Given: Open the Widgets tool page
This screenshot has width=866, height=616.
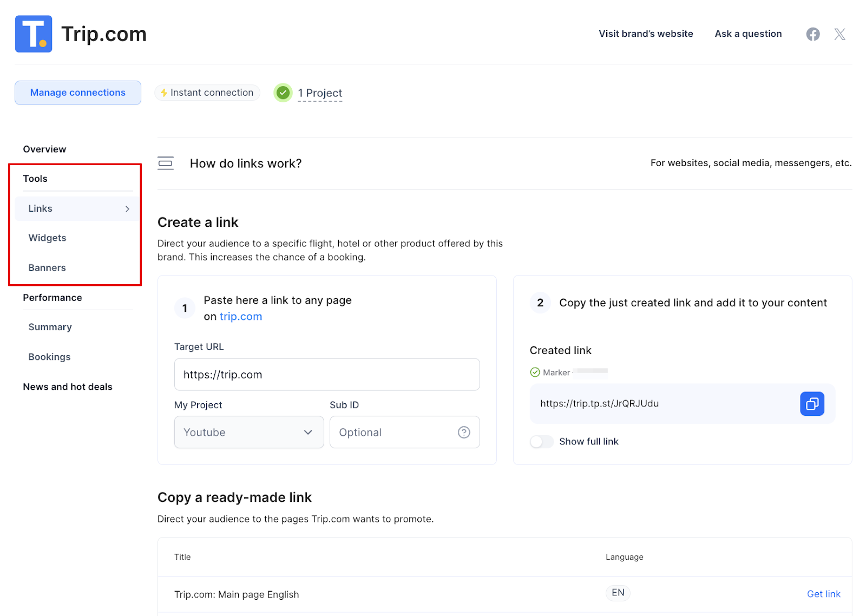Looking at the screenshot, I should tap(47, 238).
